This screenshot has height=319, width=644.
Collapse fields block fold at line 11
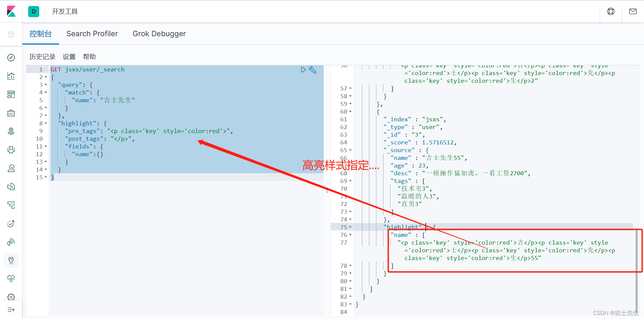point(46,146)
